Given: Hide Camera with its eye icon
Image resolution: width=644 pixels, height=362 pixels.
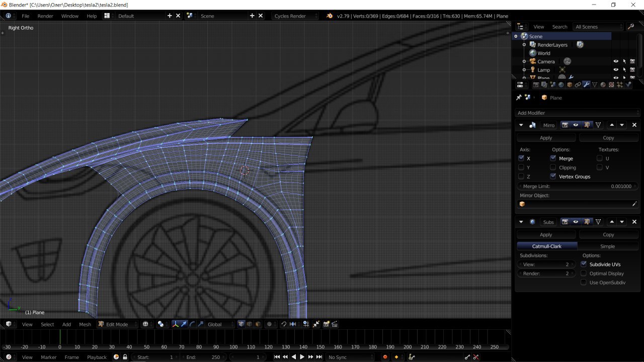Looking at the screenshot, I should tap(616, 61).
